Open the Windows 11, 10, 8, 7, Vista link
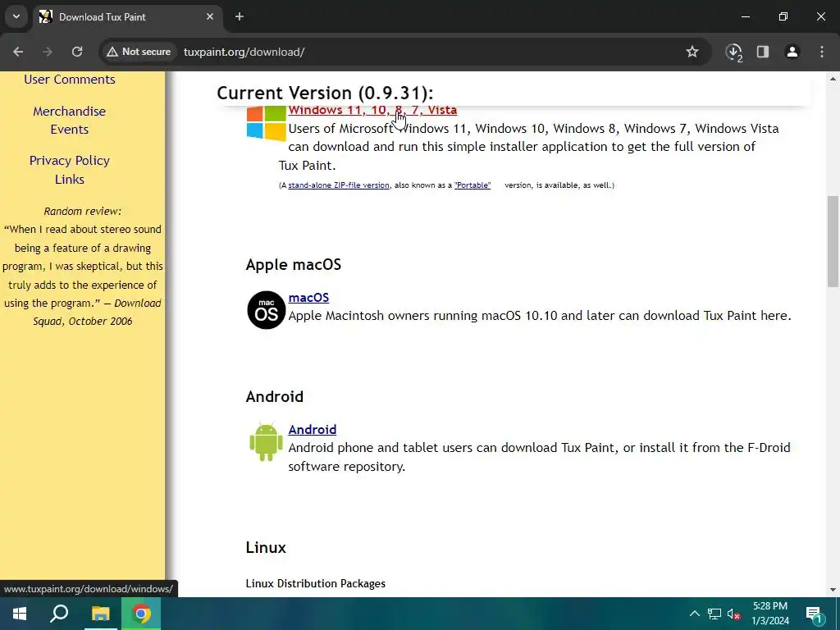Viewport: 840px width, 630px height. 373,111
